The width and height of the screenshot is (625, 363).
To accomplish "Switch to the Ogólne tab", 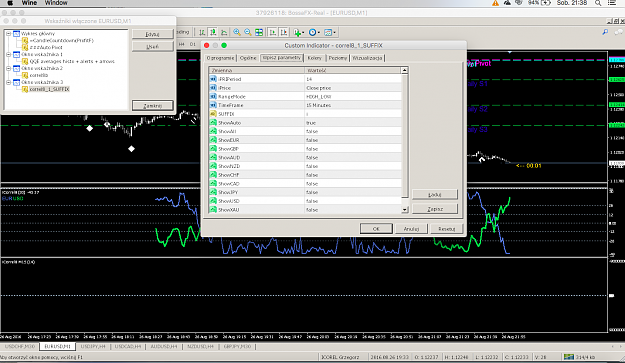I will pyautogui.click(x=248, y=58).
